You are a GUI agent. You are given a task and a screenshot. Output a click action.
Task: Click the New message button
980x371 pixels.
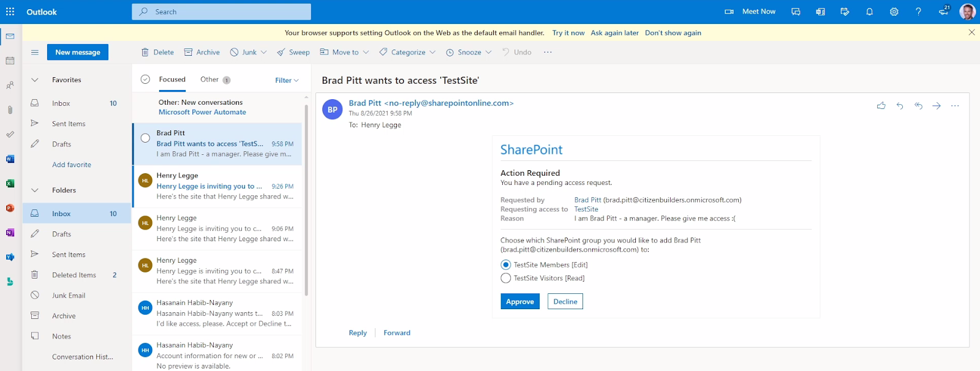pyautogui.click(x=78, y=52)
